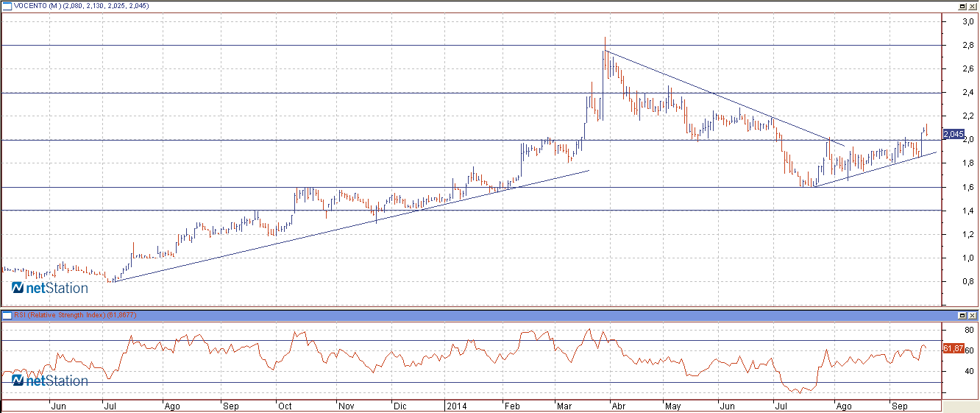Click the RSI value tag 61,87
The height and width of the screenshot is (413, 980).
[953, 348]
